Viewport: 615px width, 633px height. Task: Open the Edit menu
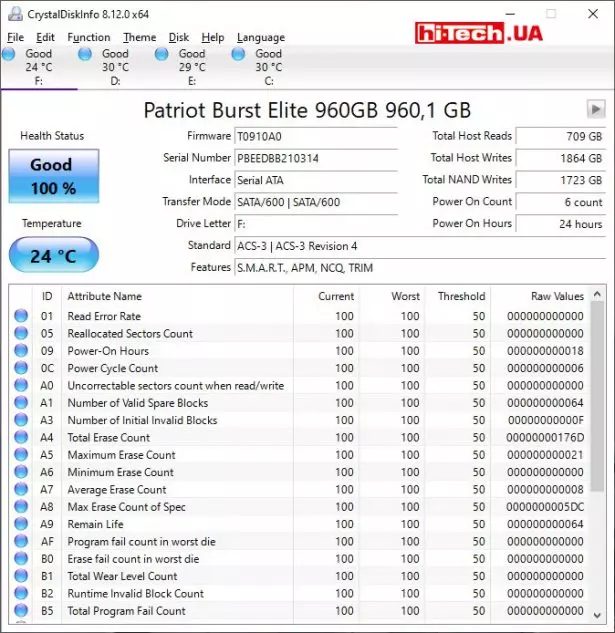[x=45, y=37]
